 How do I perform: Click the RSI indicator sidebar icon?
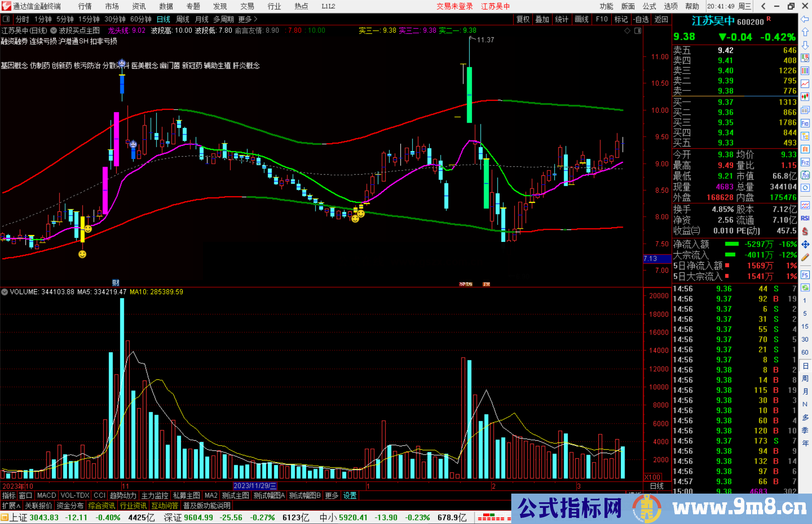point(805,218)
